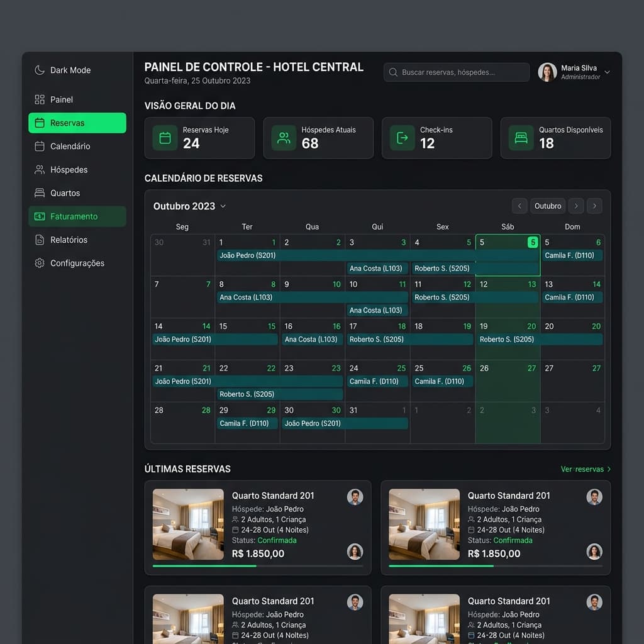Open Camila F. (D110) booking on first Sunday
The width and height of the screenshot is (644, 644).
572,255
